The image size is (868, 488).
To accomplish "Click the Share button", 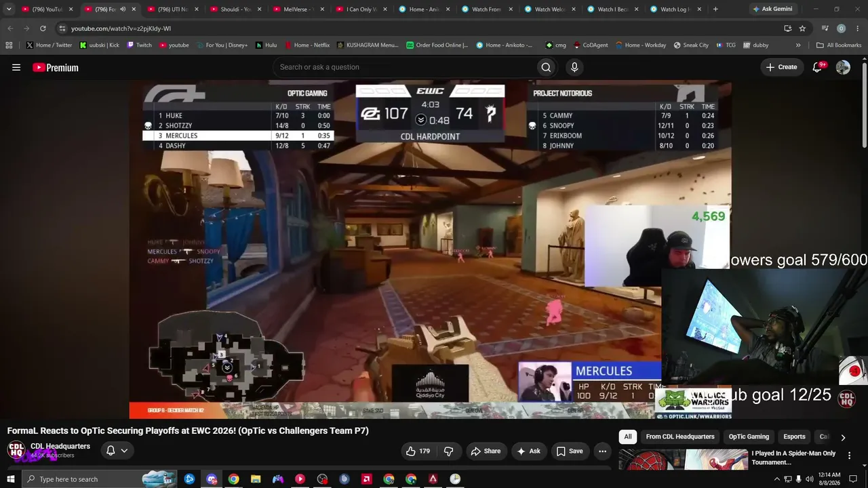I will [x=486, y=451].
